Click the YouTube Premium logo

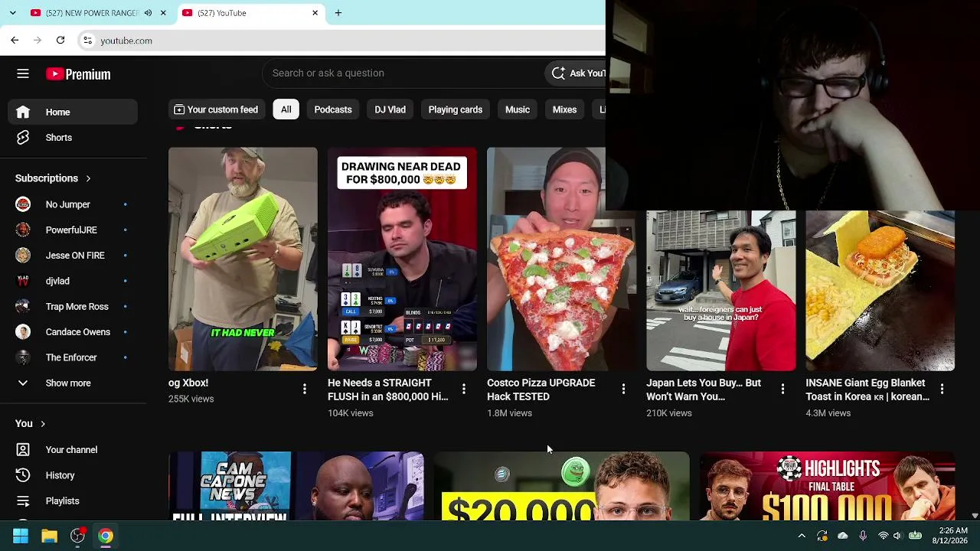pyautogui.click(x=78, y=74)
